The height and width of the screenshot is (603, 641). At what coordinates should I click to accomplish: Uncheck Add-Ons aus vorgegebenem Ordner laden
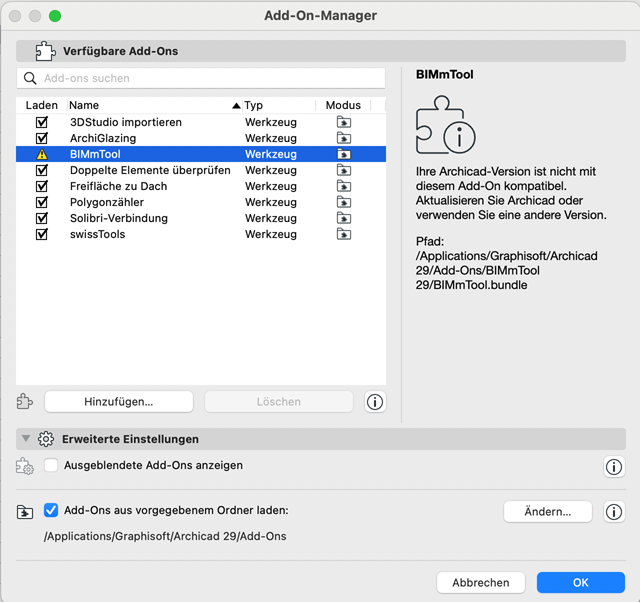click(x=51, y=510)
